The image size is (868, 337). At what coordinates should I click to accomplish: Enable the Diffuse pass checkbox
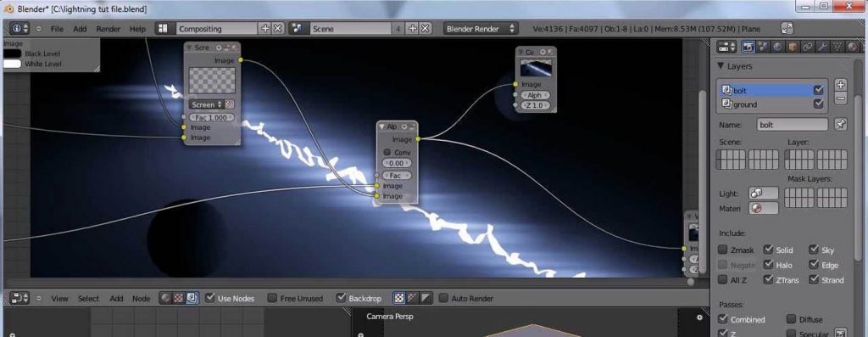[792, 319]
